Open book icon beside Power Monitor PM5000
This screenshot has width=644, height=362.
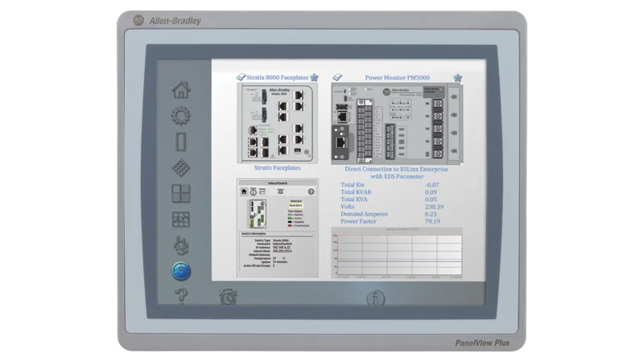click(337, 77)
